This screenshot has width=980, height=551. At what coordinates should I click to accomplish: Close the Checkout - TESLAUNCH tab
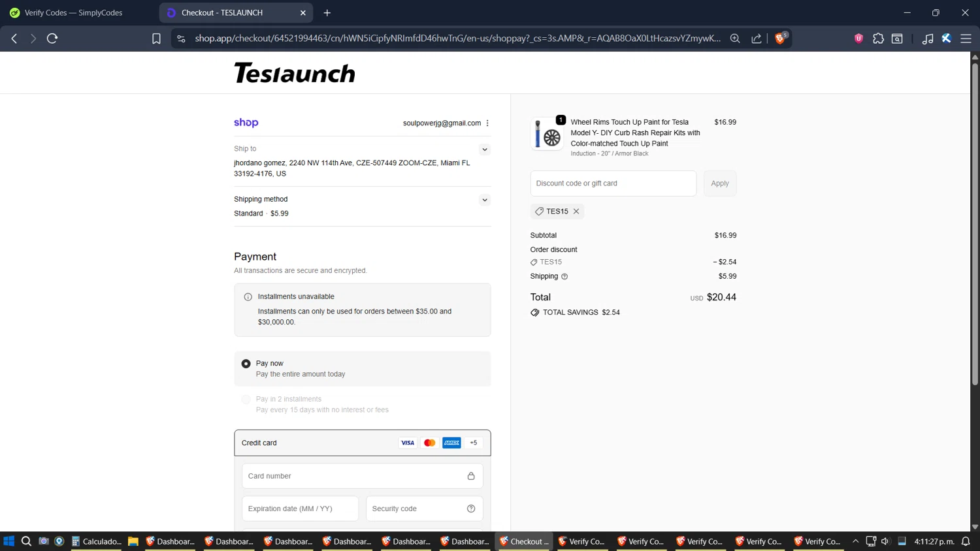tap(303, 12)
